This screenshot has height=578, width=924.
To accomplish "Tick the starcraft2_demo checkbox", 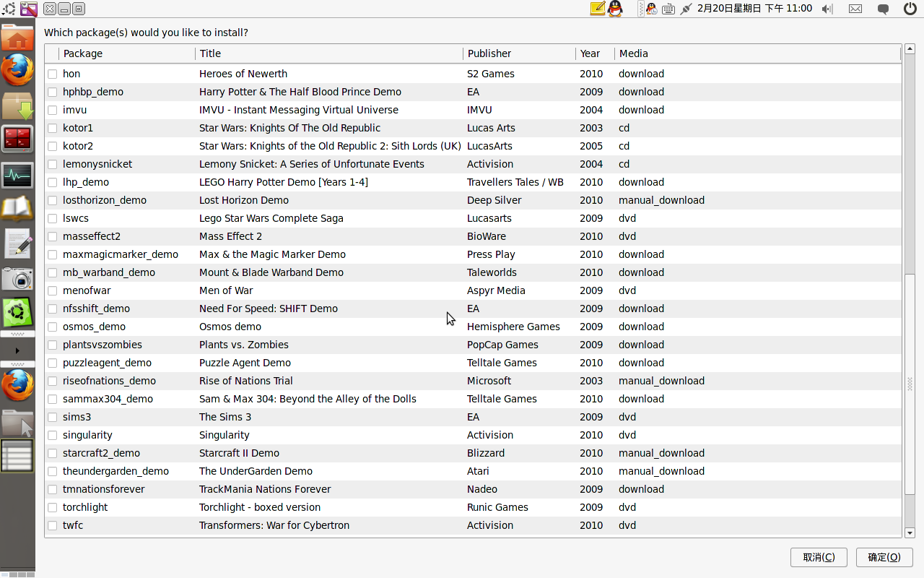I will pyautogui.click(x=53, y=453).
